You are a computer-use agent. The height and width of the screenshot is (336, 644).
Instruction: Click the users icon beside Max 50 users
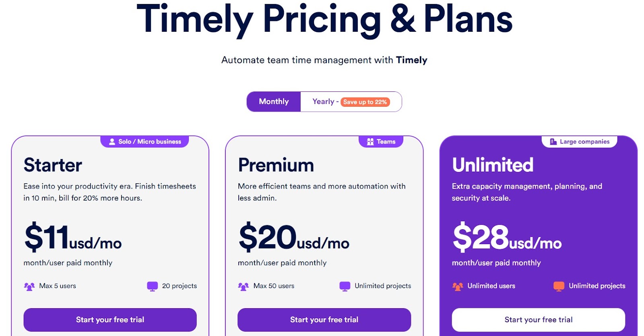[243, 286]
